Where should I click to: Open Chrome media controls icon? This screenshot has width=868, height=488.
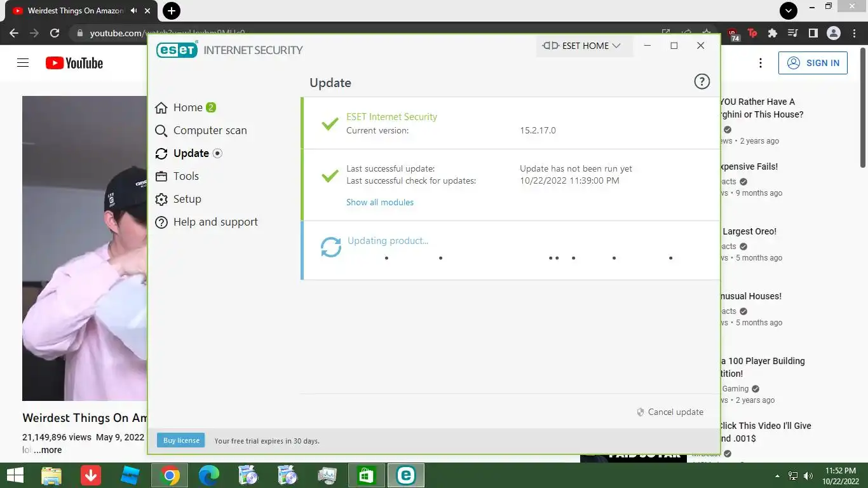click(x=792, y=33)
